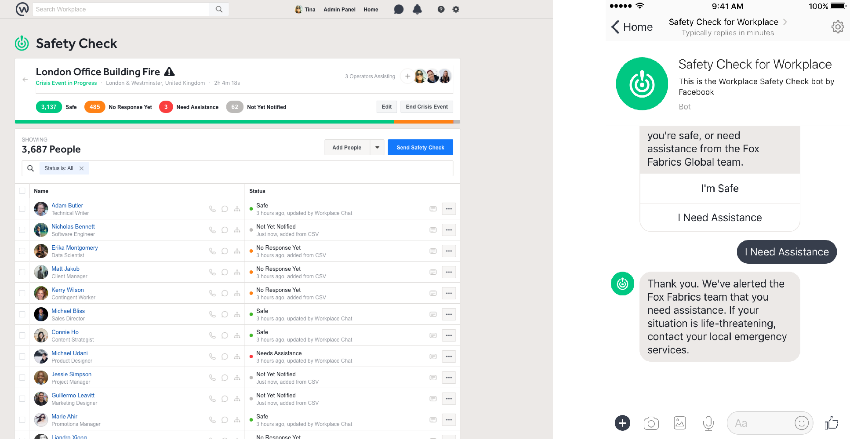Click the Workplace logo icon
The image size is (868, 440).
pyautogui.click(x=22, y=9)
